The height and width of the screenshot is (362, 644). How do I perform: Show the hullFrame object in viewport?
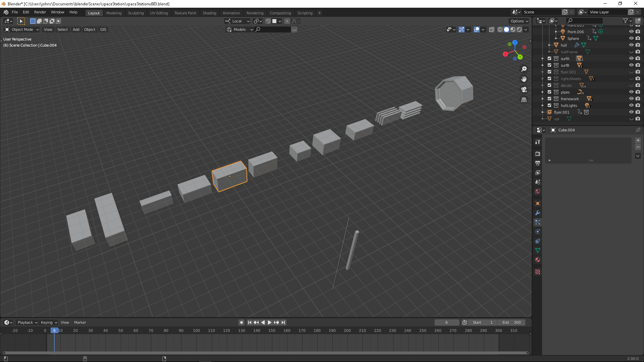coord(631,52)
